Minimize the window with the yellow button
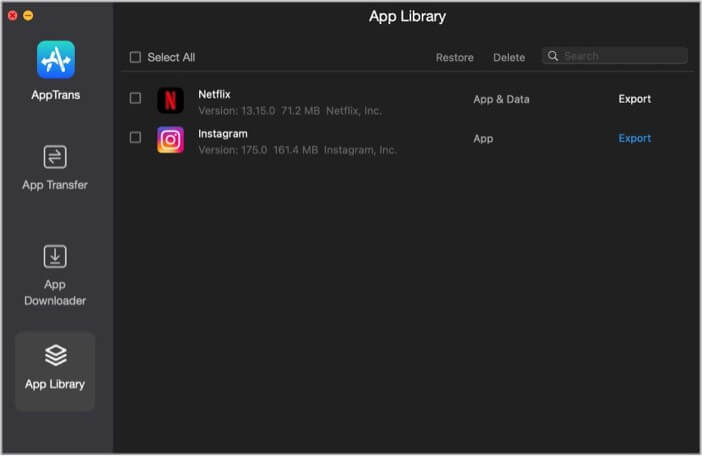702x456 pixels. point(28,16)
